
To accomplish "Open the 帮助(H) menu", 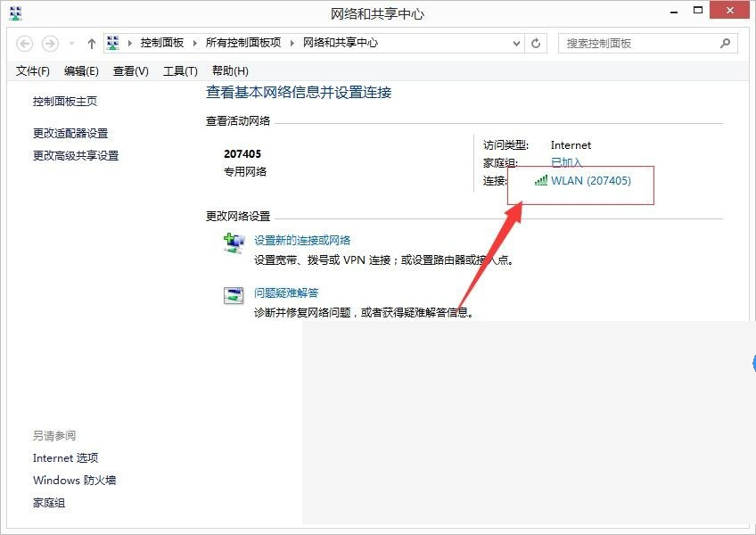I will coord(230,71).
